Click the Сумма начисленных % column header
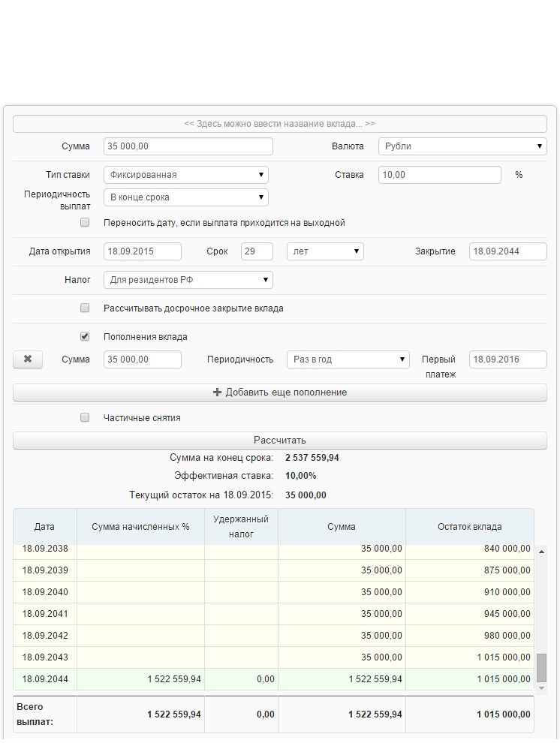 [x=140, y=526]
